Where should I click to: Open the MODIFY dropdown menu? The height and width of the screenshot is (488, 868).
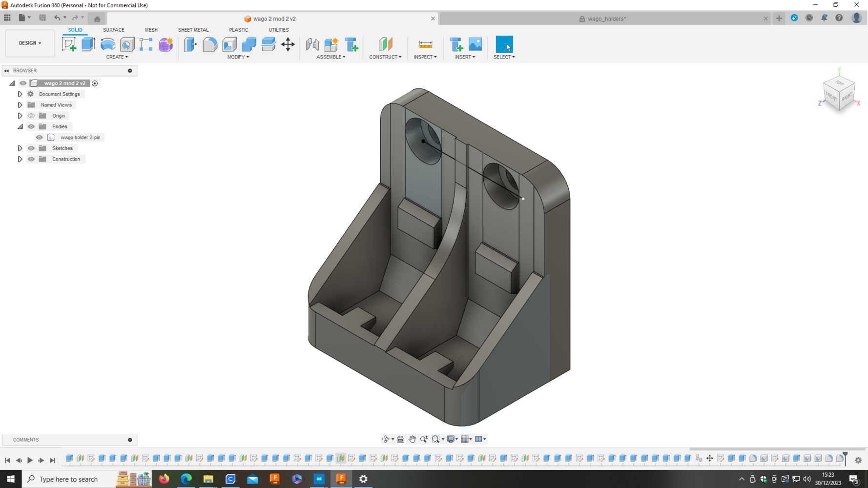(238, 57)
